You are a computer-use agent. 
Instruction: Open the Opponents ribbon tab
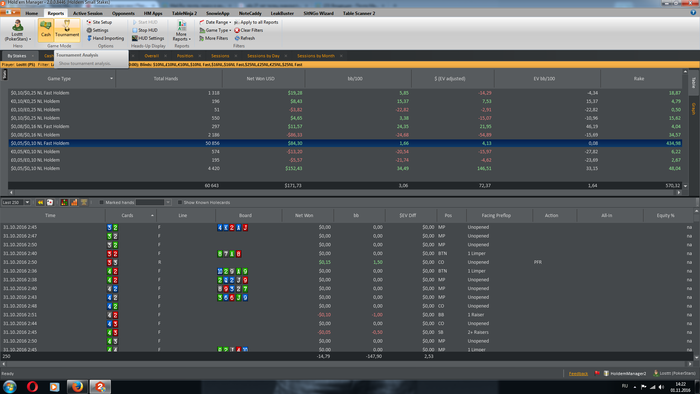[x=123, y=13]
